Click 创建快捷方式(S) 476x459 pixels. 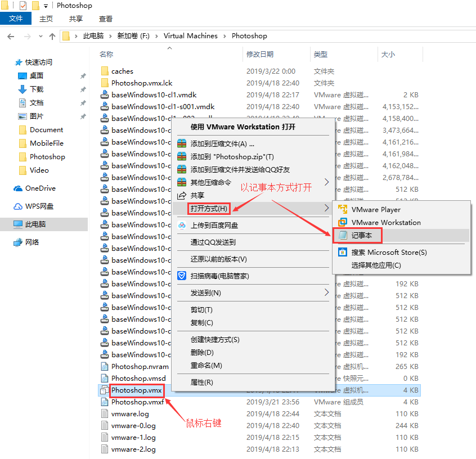[x=214, y=339]
